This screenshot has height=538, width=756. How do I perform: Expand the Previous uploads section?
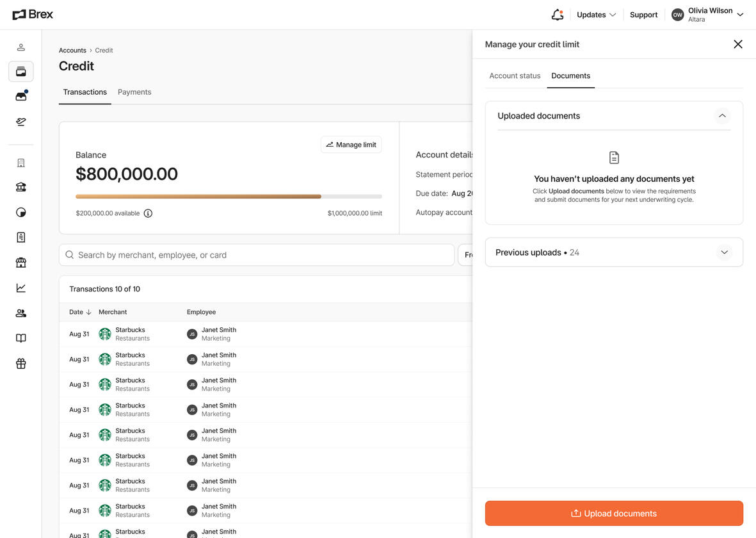coord(724,252)
